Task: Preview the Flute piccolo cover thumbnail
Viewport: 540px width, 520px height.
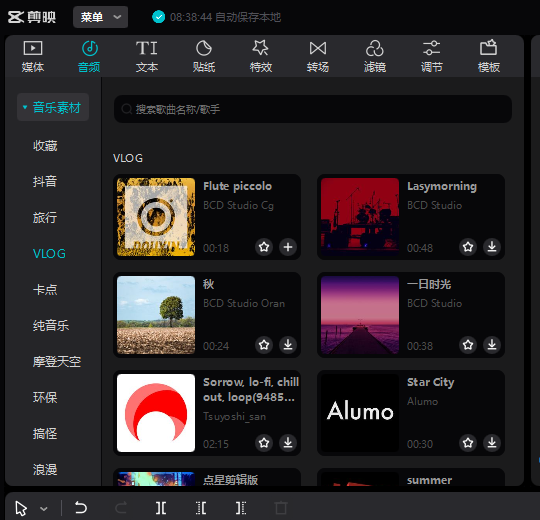Action: pyautogui.click(x=156, y=217)
